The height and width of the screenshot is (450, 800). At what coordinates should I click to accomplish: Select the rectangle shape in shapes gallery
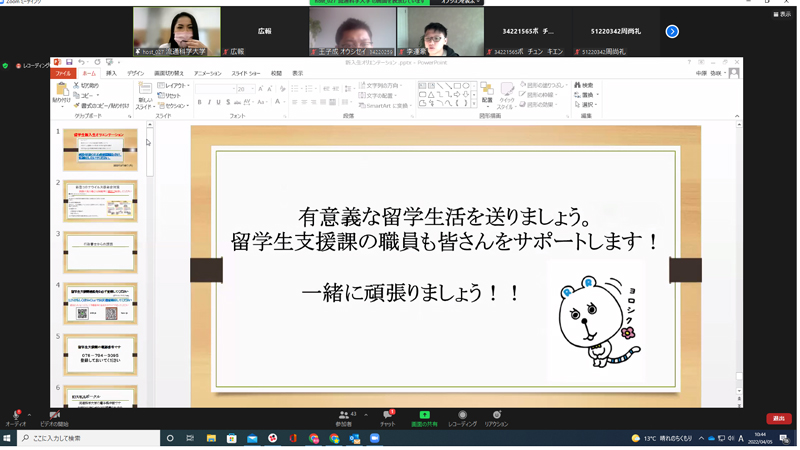[x=457, y=86]
